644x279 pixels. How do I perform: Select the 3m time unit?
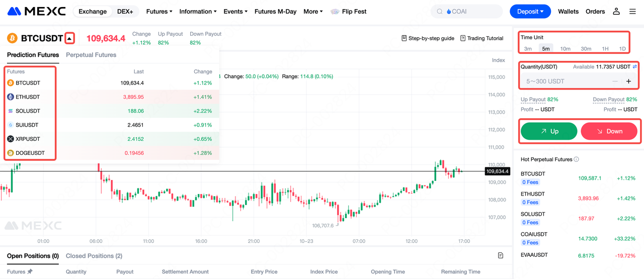528,49
